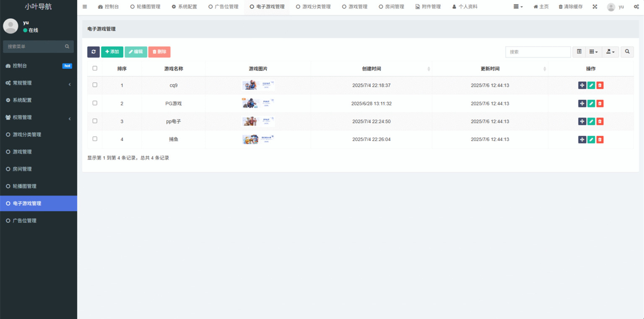The image size is (644, 319).
Task: Click the magnifier search icon beside export
Action: [x=627, y=52]
